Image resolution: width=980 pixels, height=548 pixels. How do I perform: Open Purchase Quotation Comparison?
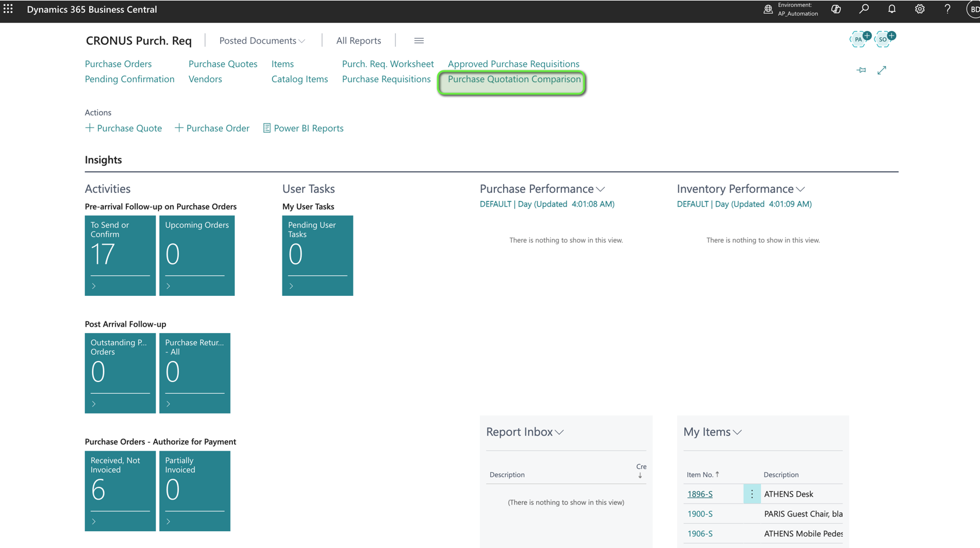pyautogui.click(x=514, y=79)
